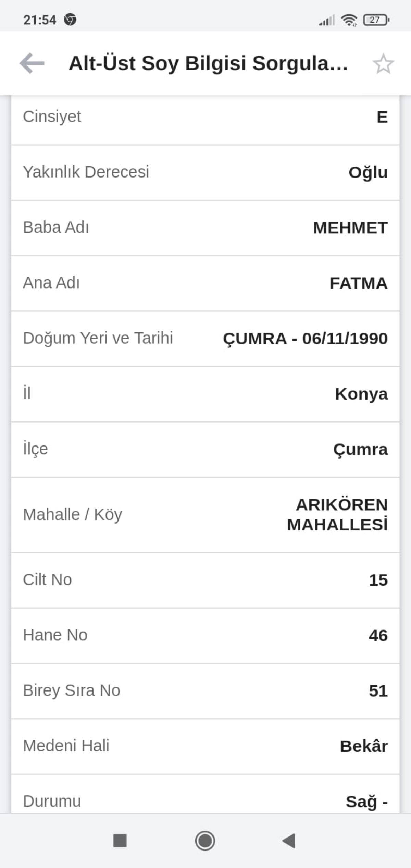Tap the back arrow in header
The image size is (411, 868).
(x=32, y=63)
